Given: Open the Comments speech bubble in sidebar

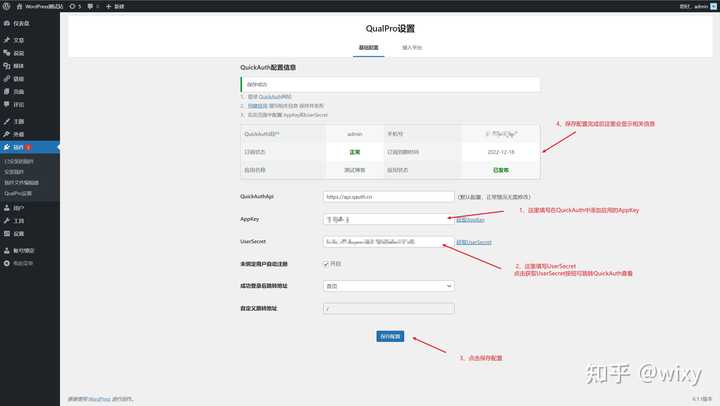Looking at the screenshot, I should 7,104.
